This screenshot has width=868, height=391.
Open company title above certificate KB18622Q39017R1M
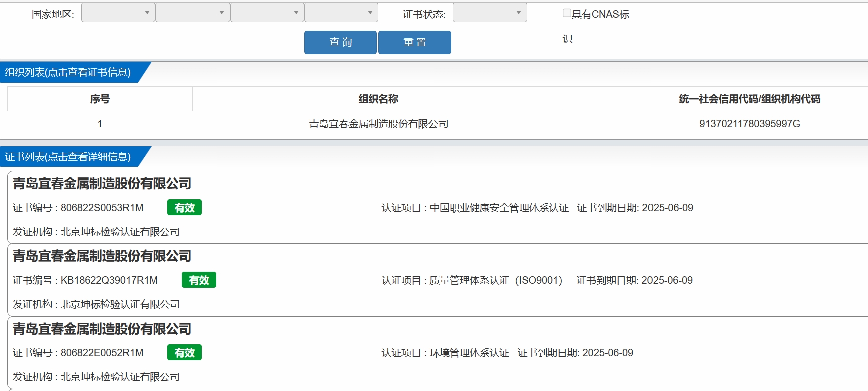point(102,256)
